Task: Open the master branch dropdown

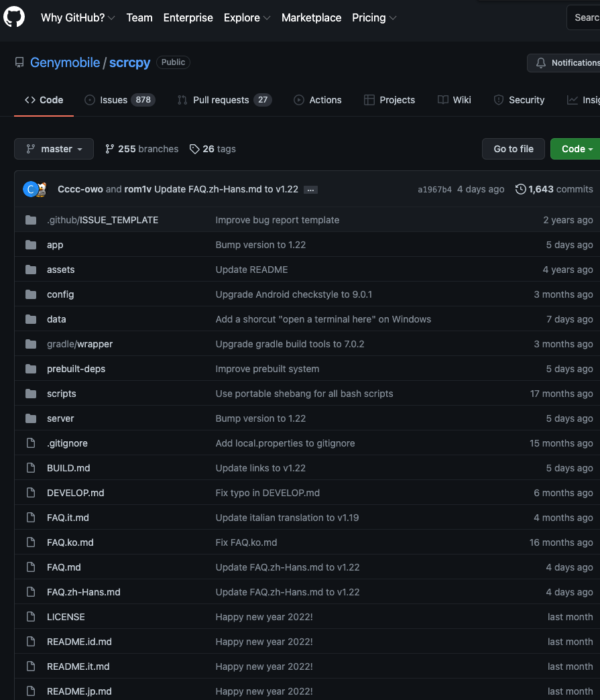Action: tap(54, 149)
